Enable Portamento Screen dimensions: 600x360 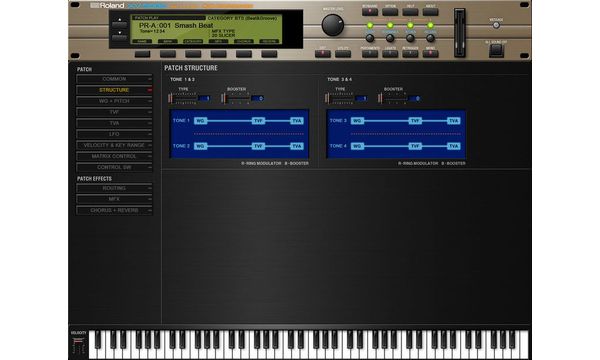(370, 54)
